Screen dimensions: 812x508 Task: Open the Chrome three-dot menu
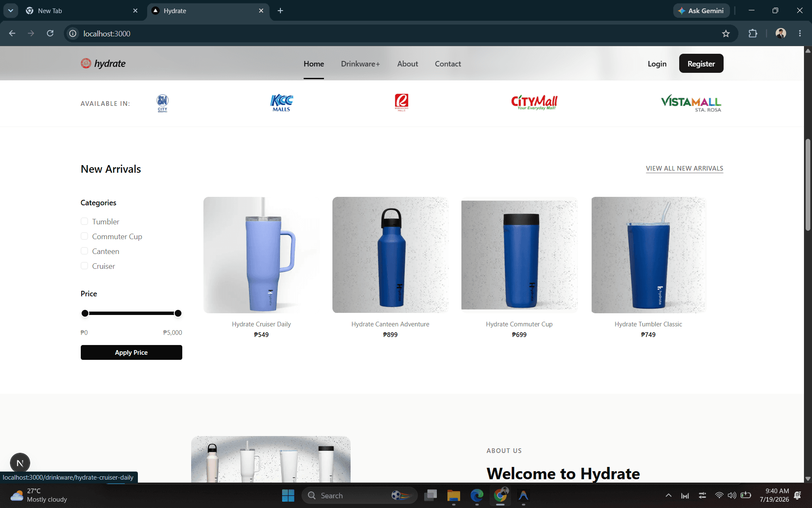(800, 33)
